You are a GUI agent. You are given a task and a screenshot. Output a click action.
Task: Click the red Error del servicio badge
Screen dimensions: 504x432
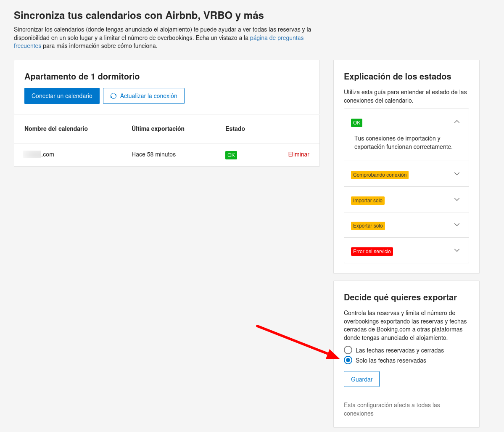coord(372,252)
